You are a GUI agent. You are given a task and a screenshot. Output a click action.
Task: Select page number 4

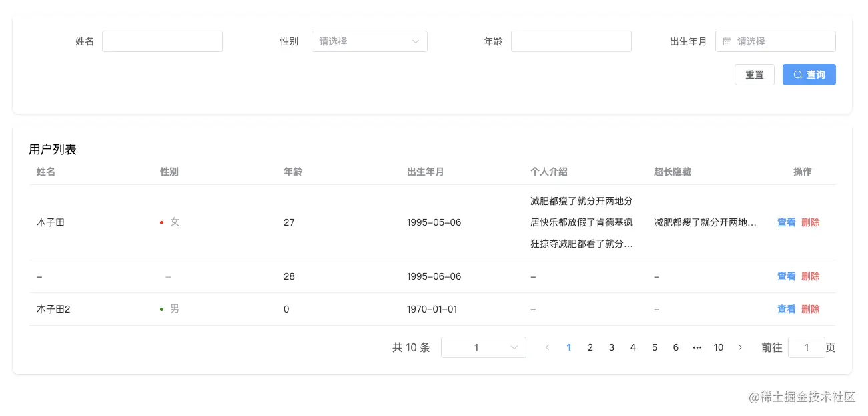click(x=633, y=347)
